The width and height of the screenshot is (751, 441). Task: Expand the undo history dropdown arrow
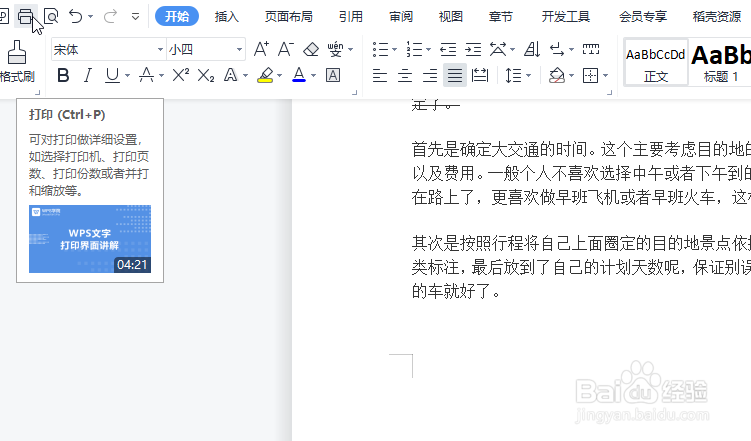(x=91, y=17)
